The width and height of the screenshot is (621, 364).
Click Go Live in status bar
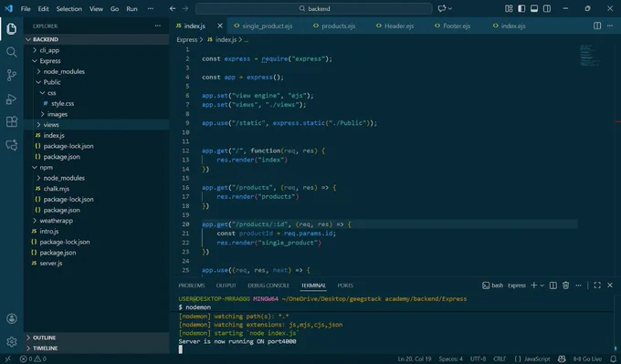coord(587,359)
